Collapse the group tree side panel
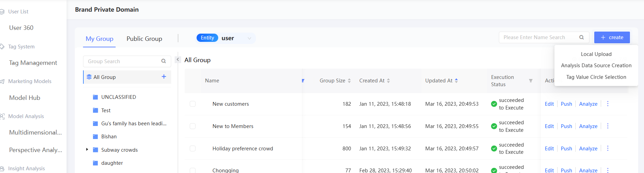Viewport: 644px width, 173px height. point(178,60)
